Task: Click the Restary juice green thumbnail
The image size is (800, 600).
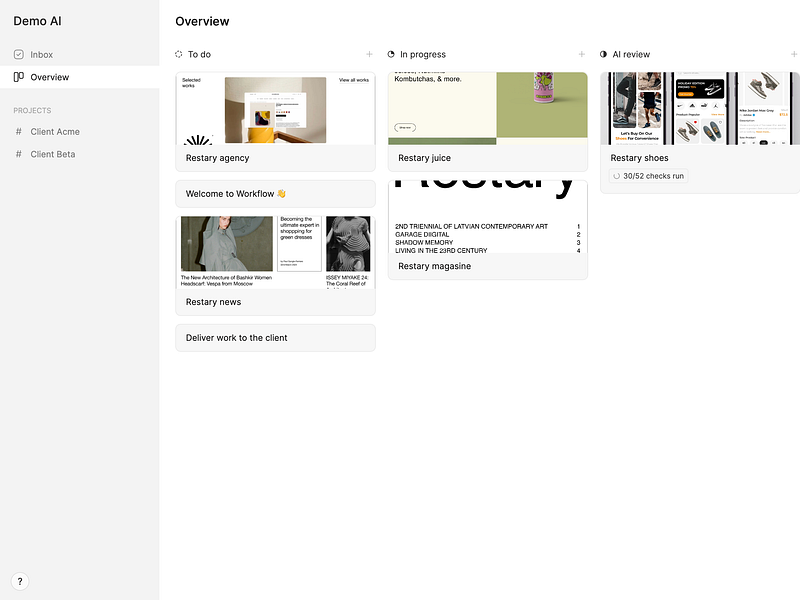Action: point(488,109)
